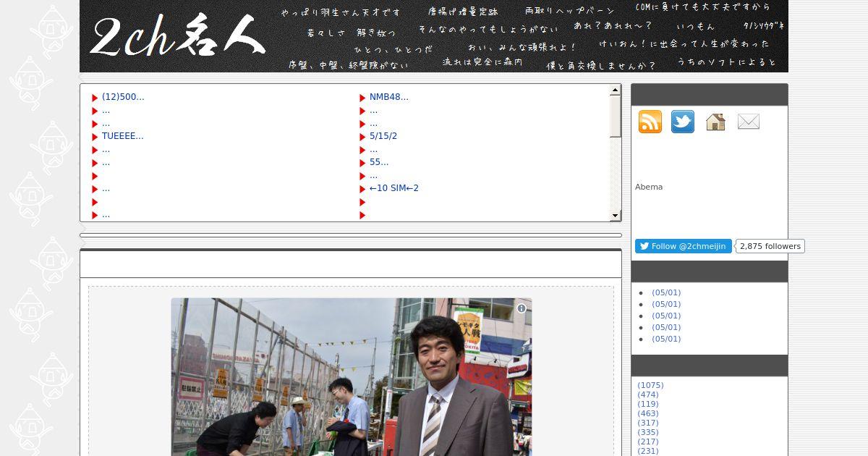Click the 2ch名人 site logo
868x456 pixels.
click(177, 38)
